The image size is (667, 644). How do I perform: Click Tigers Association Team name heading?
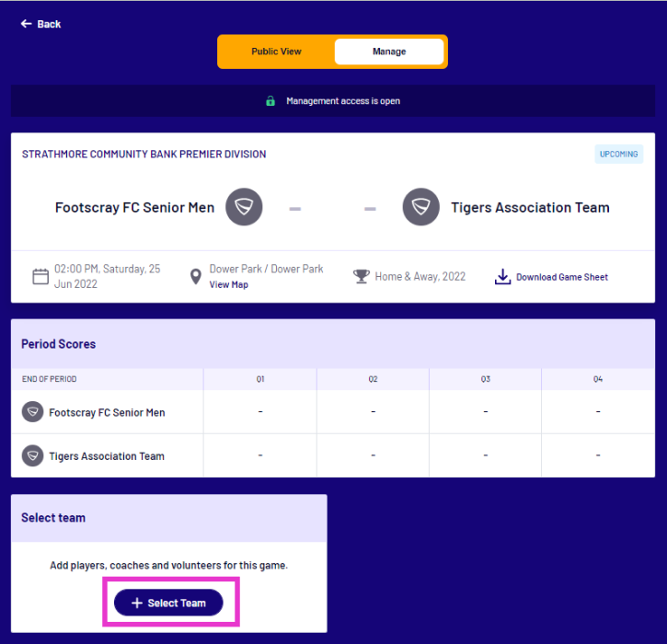click(x=530, y=207)
